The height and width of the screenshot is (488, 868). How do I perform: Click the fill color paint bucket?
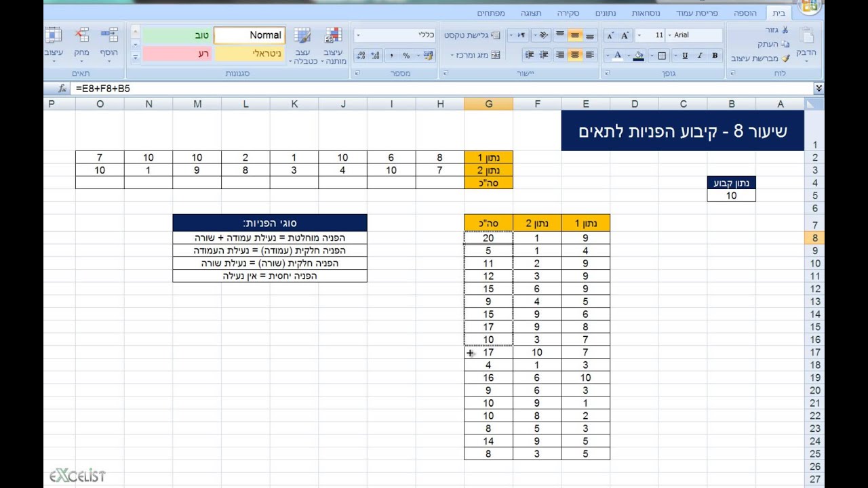(638, 56)
